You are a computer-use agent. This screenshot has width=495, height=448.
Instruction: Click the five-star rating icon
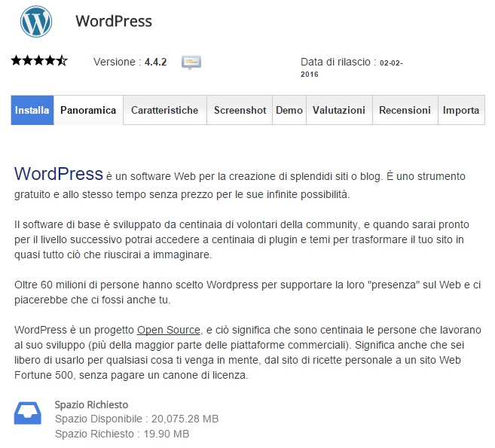pyautogui.click(x=39, y=60)
